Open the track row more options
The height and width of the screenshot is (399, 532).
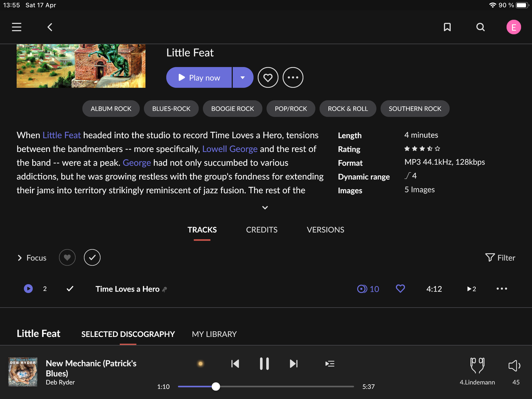pos(502,289)
